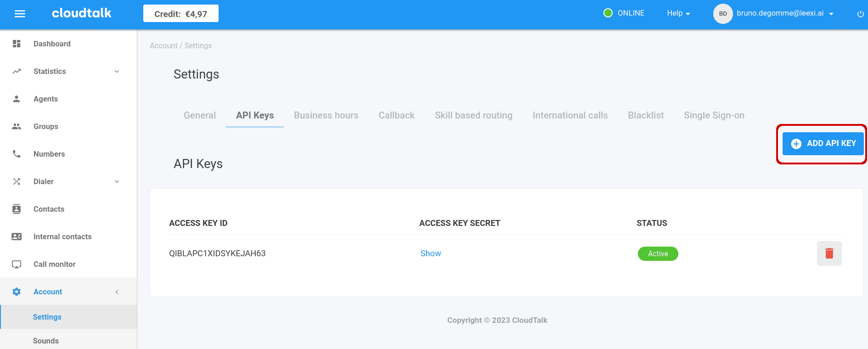This screenshot has width=868, height=349.
Task: Open the Numbers menu item
Action: (x=68, y=154)
